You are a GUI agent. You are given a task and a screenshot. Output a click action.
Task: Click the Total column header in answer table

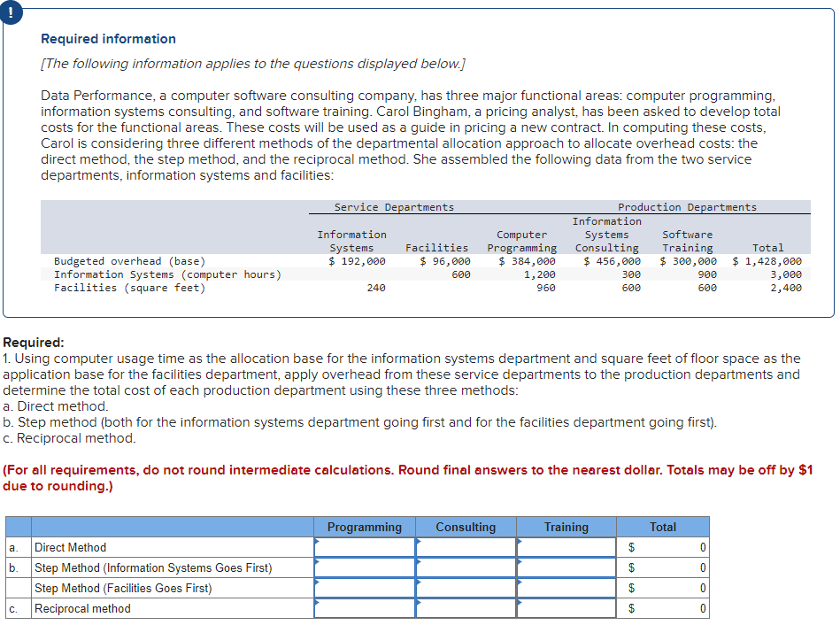pos(663,527)
